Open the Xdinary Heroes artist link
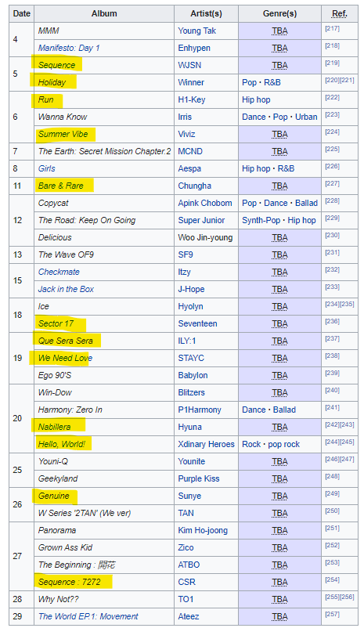364x628 pixels. coord(206,444)
